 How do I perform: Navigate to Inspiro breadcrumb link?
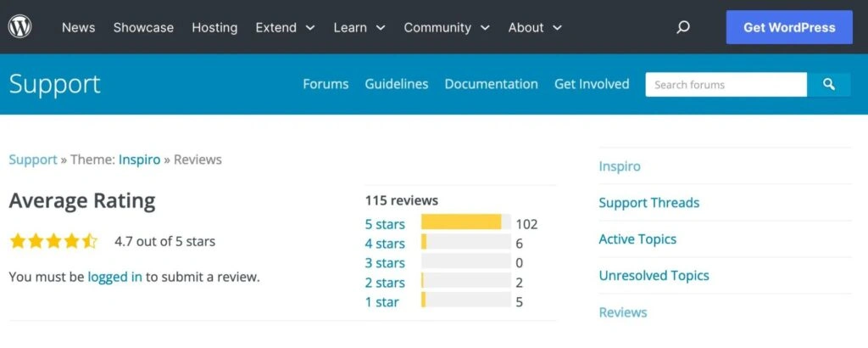click(139, 160)
